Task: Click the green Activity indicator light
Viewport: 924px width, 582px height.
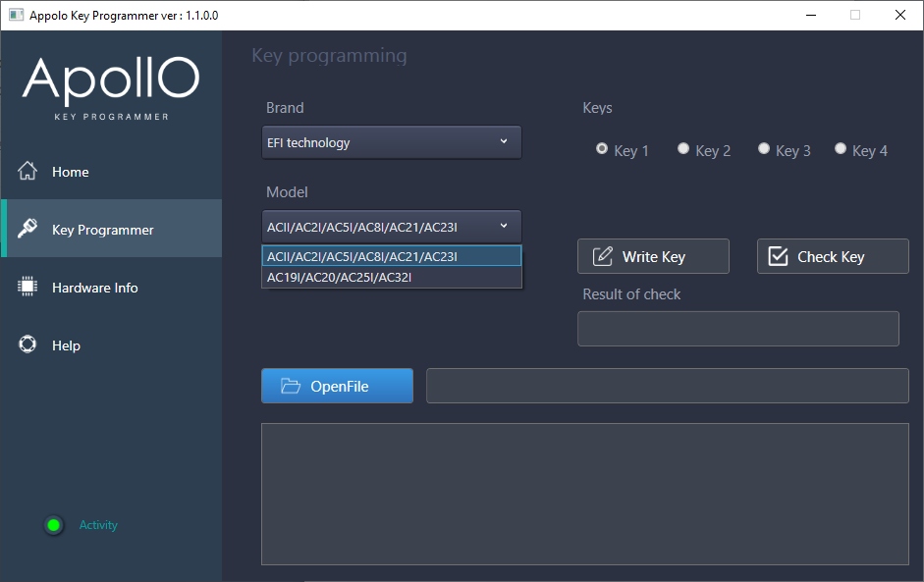Action: click(54, 525)
